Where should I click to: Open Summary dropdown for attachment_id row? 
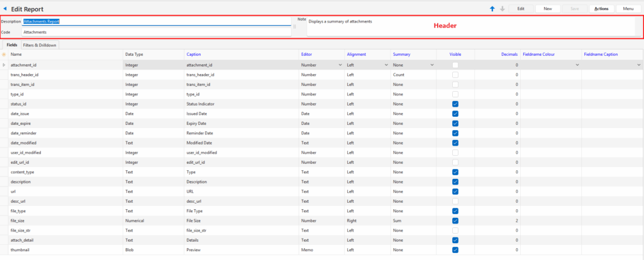[x=431, y=65]
